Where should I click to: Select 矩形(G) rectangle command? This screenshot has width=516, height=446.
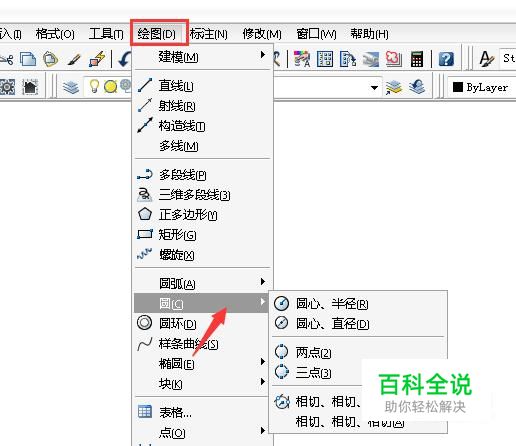[202, 235]
